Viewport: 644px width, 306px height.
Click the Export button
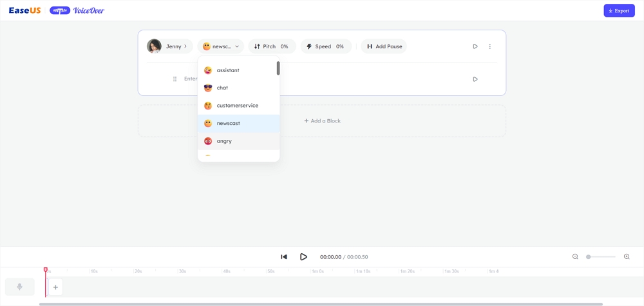click(x=619, y=11)
